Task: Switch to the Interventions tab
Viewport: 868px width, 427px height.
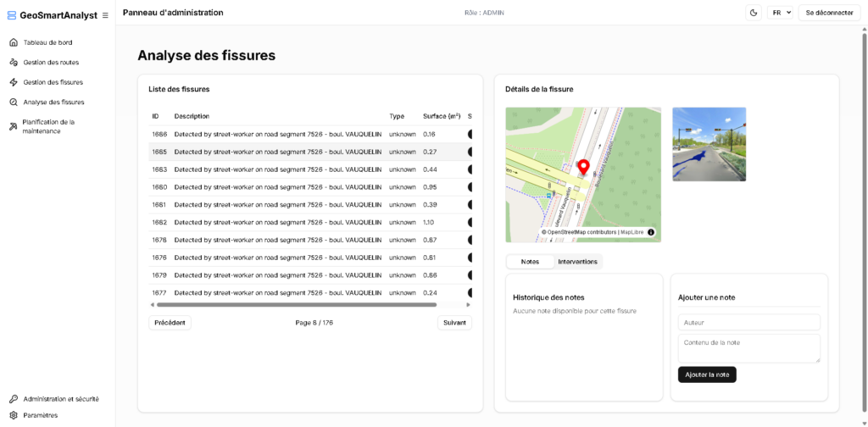Action: [x=577, y=262]
